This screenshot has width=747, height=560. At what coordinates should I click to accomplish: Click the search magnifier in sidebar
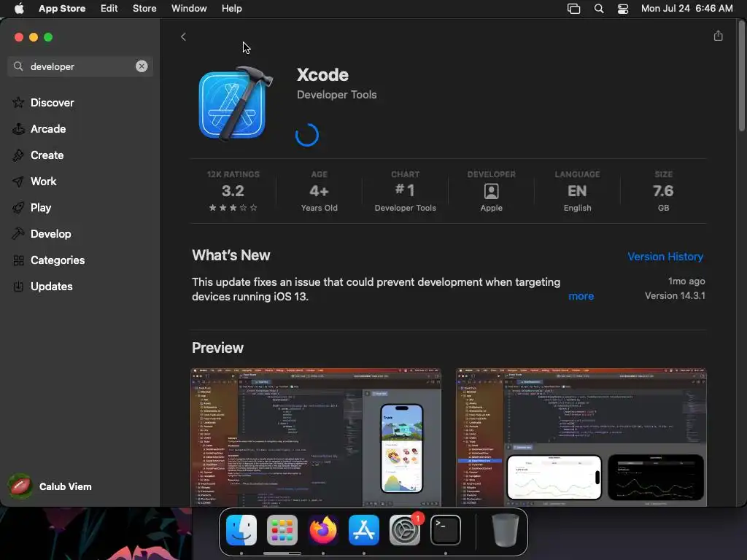click(18, 66)
